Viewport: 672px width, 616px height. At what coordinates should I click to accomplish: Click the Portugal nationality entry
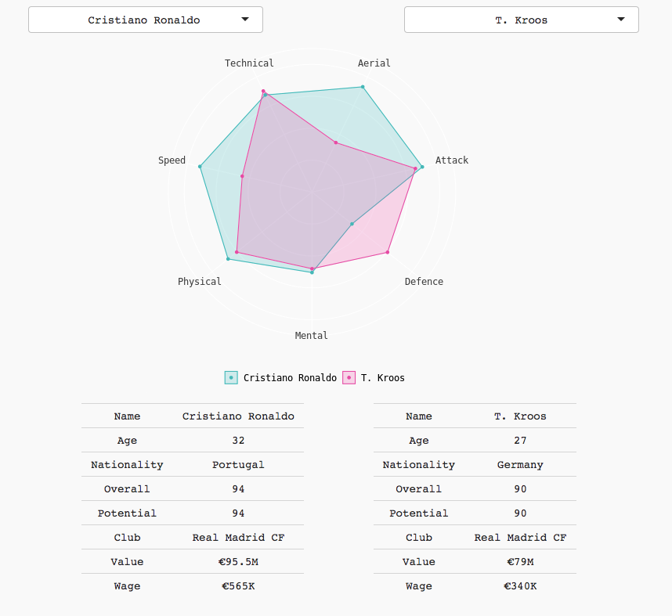[x=239, y=464]
